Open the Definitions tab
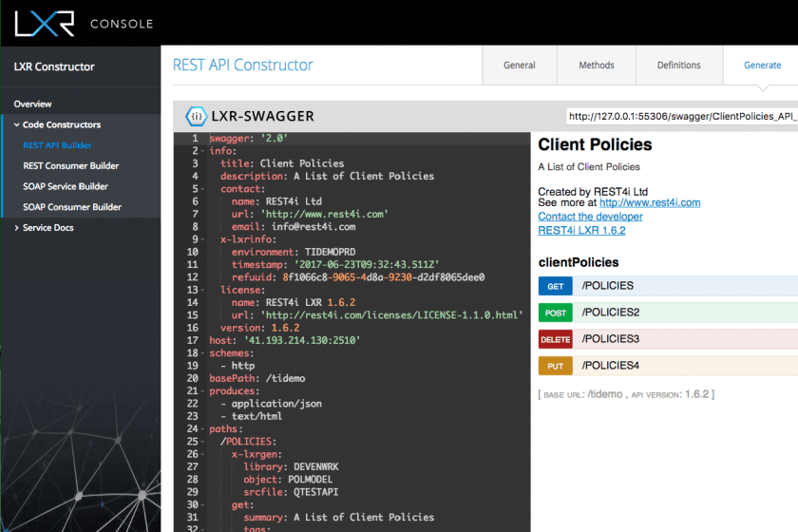 pyautogui.click(x=678, y=66)
